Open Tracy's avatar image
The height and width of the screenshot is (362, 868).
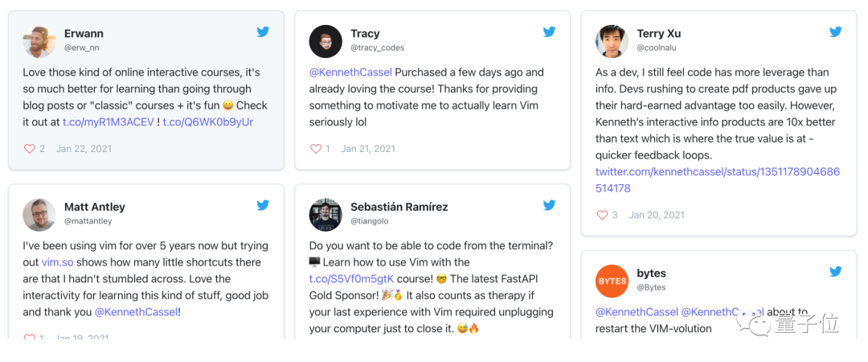325,42
